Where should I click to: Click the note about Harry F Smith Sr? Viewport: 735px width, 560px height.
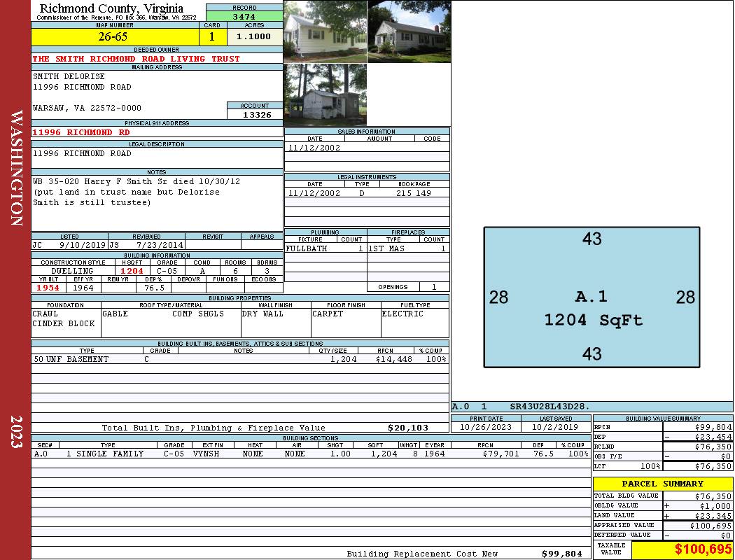coord(136,192)
